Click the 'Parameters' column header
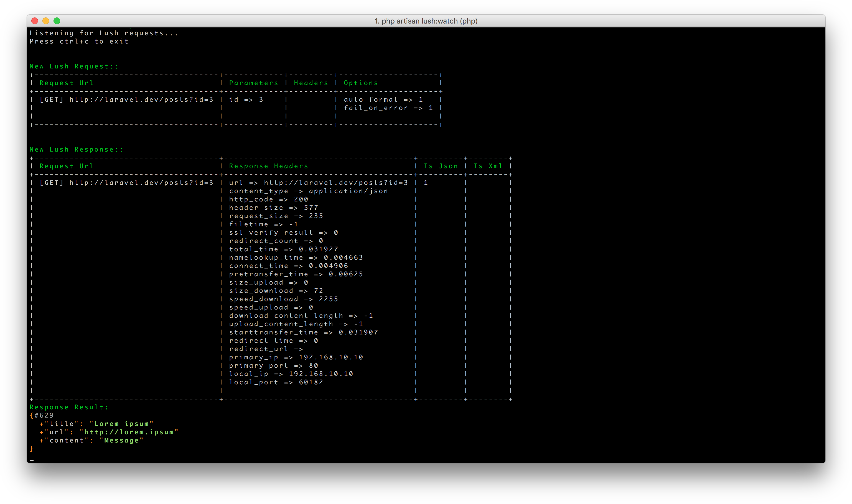Viewport: 852px width, 504px height. coord(253,83)
